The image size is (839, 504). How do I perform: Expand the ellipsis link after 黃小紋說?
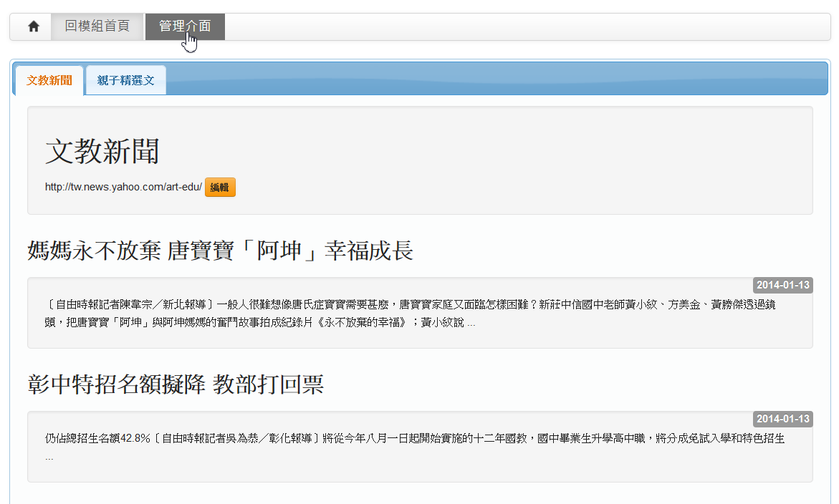point(471,323)
